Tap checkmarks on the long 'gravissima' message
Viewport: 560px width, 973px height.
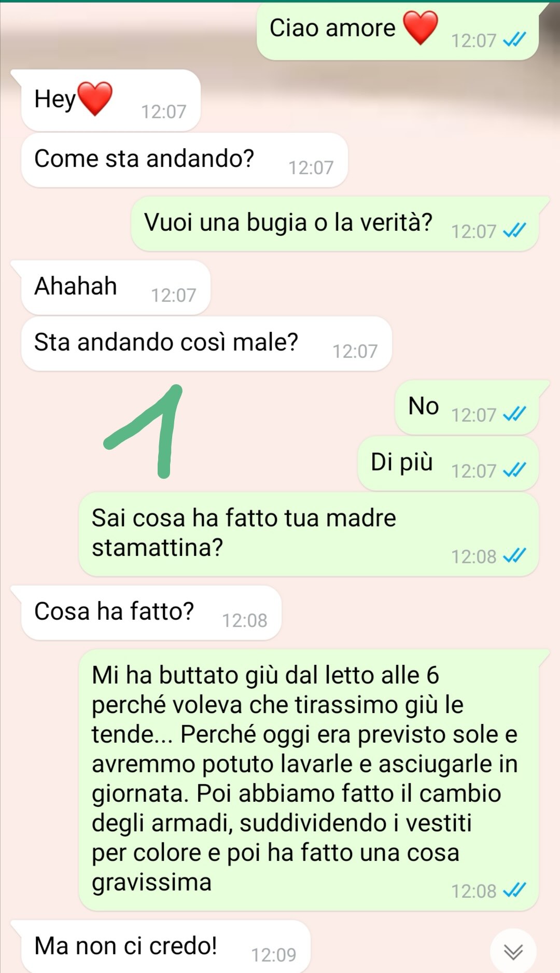click(515, 891)
